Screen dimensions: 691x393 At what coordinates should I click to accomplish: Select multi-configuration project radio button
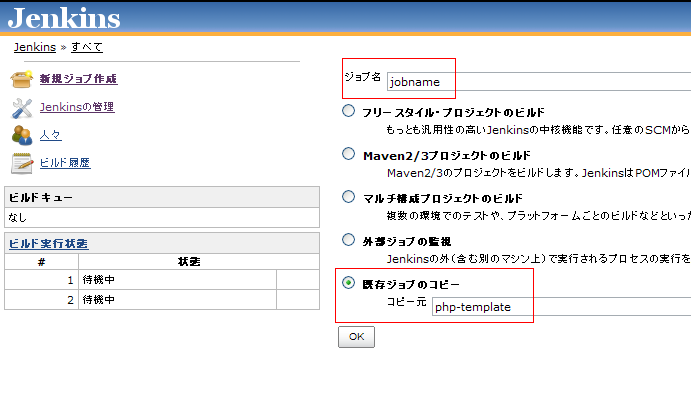coord(349,196)
